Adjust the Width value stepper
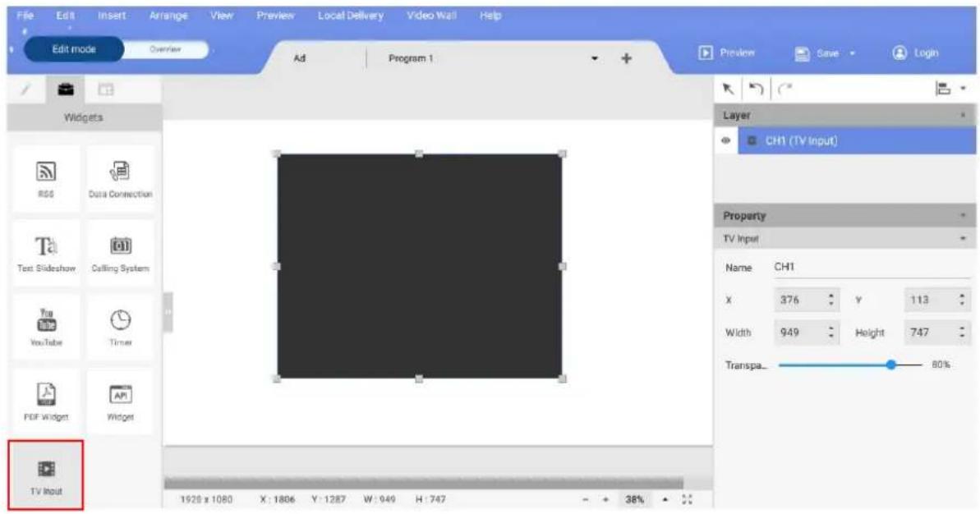This screenshot has width=980, height=514. coord(830,333)
